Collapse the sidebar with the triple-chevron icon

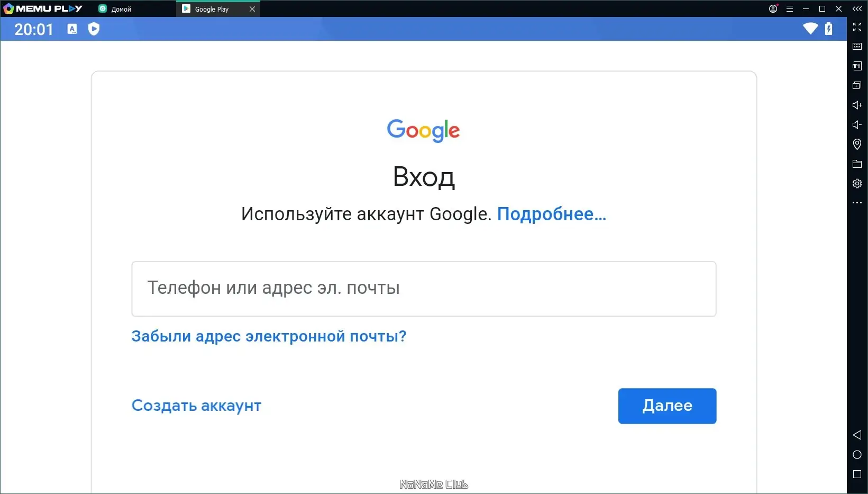point(857,8)
